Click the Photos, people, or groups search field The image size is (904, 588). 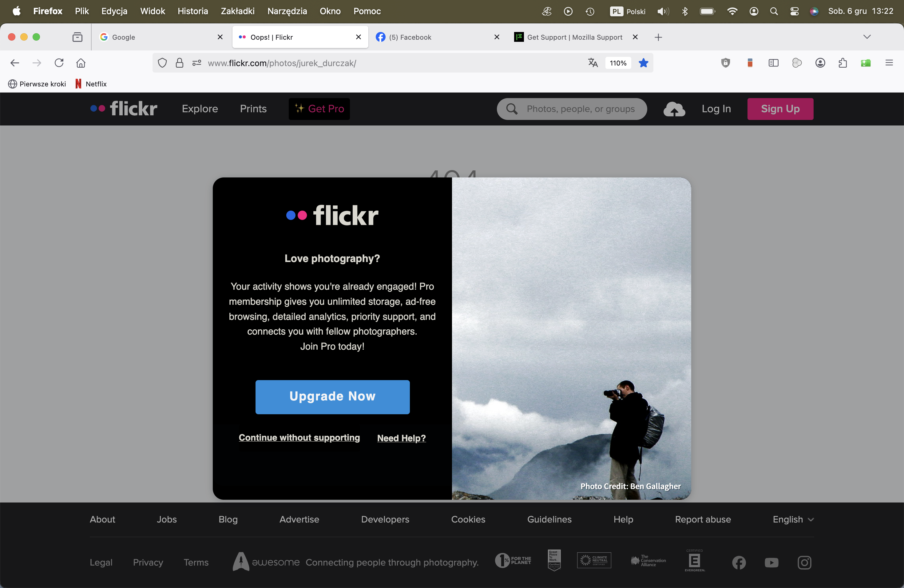click(581, 109)
